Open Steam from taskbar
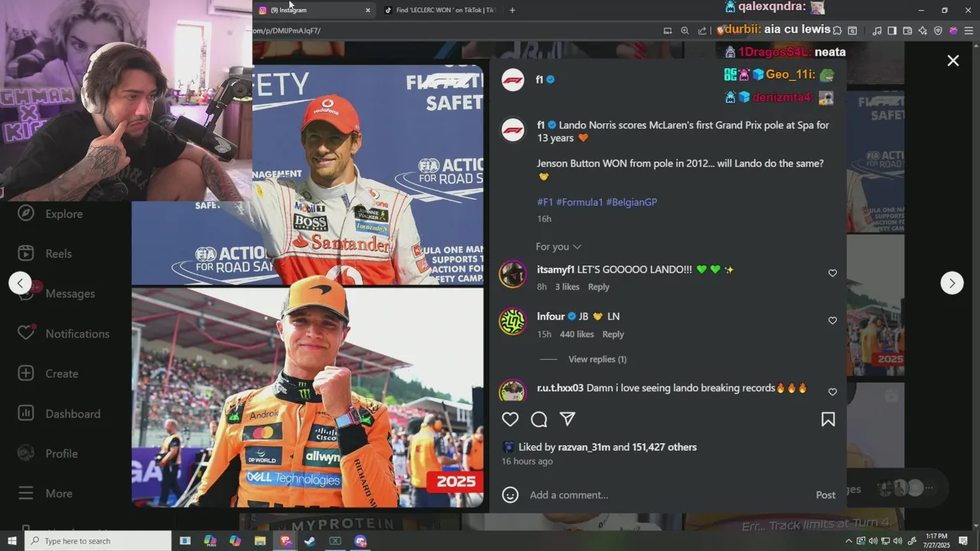The height and width of the screenshot is (551, 980). (309, 541)
